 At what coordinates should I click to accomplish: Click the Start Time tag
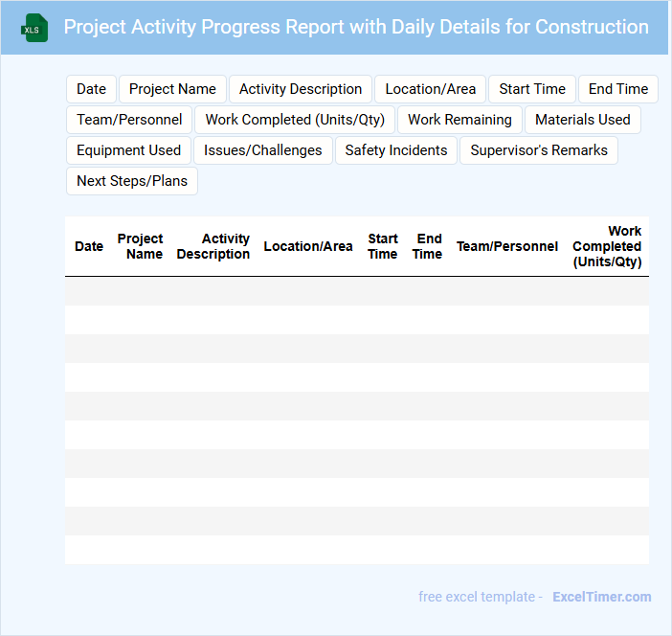click(532, 89)
